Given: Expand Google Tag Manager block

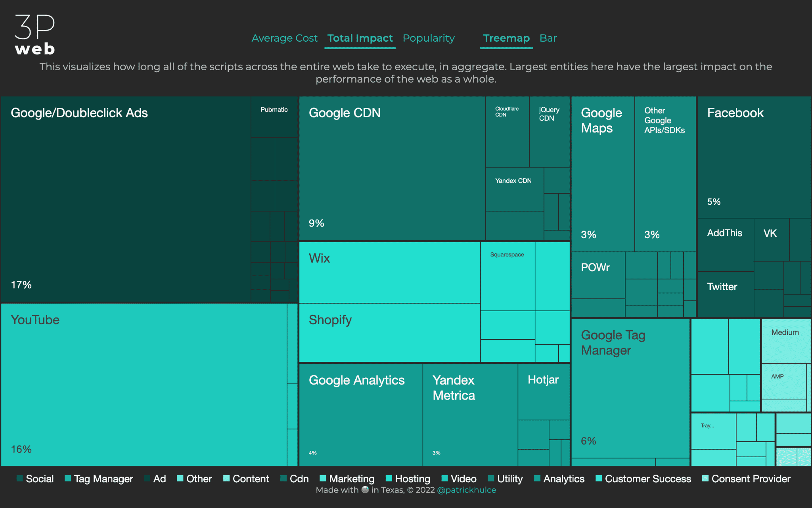Looking at the screenshot, I should pos(628,386).
